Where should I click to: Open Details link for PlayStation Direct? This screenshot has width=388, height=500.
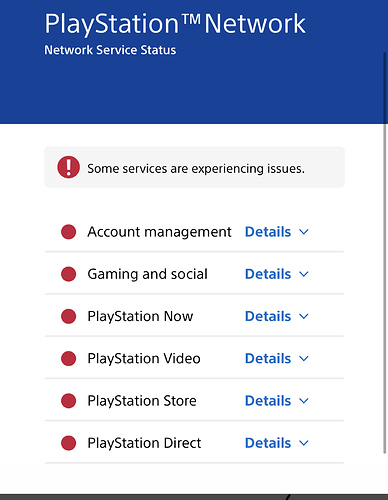point(268,443)
